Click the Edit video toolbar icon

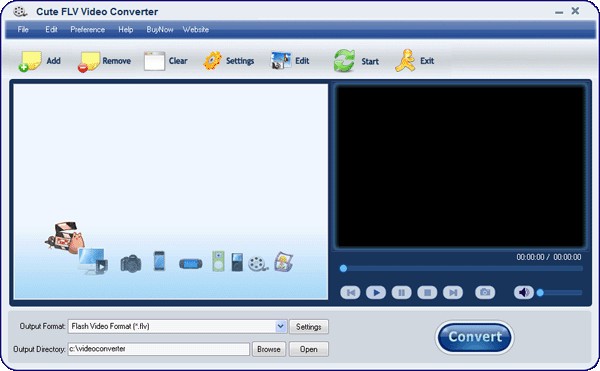pyautogui.click(x=281, y=61)
